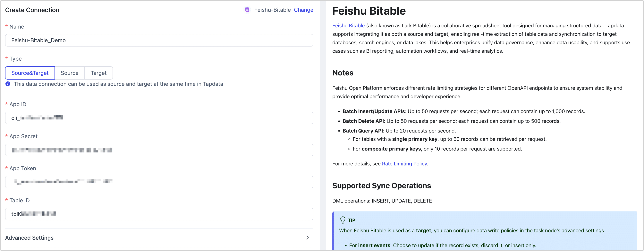Click the lightbulb TIP icon
The image size is (644, 251).
(x=343, y=220)
